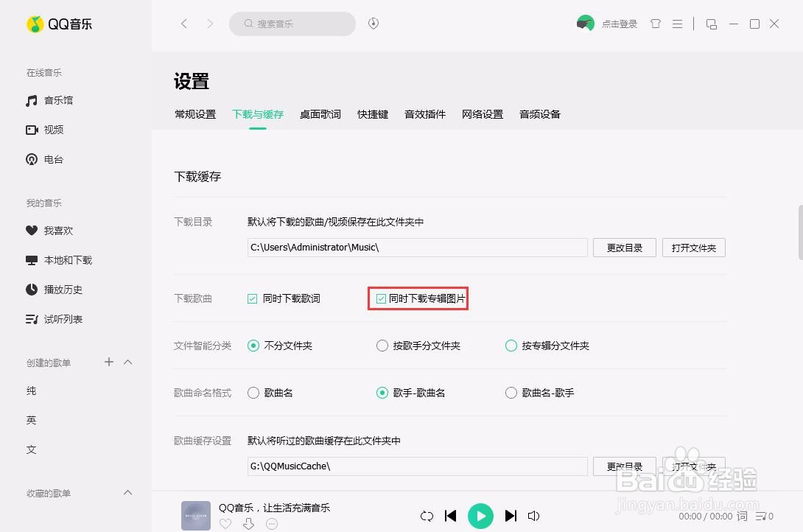
Task: Open the main menu hamburger icon top right
Action: (x=677, y=24)
